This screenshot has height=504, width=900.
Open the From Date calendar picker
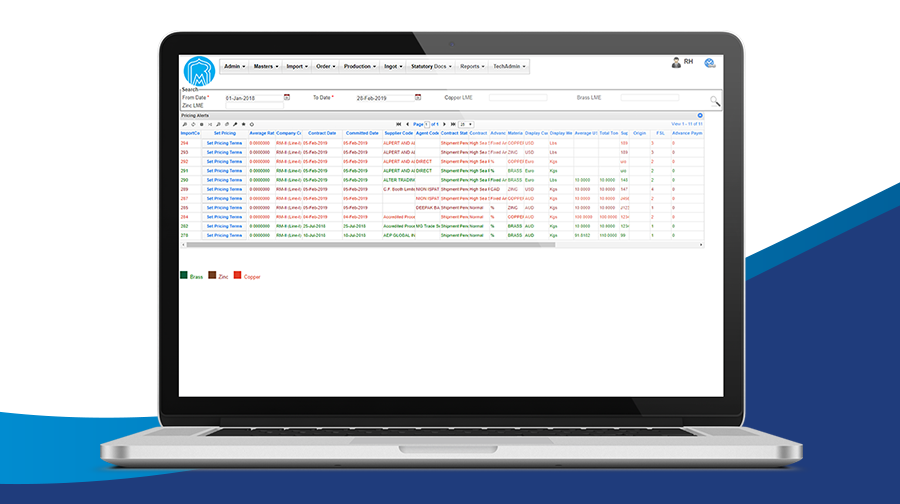tap(287, 98)
